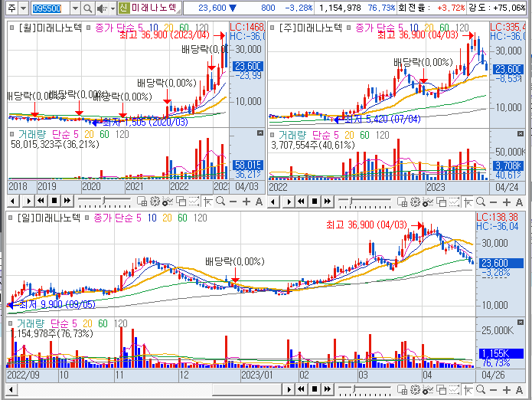Screen dimensions: 532x400
Task: Open the sound options dropdown arrow
Action: [113, 8]
